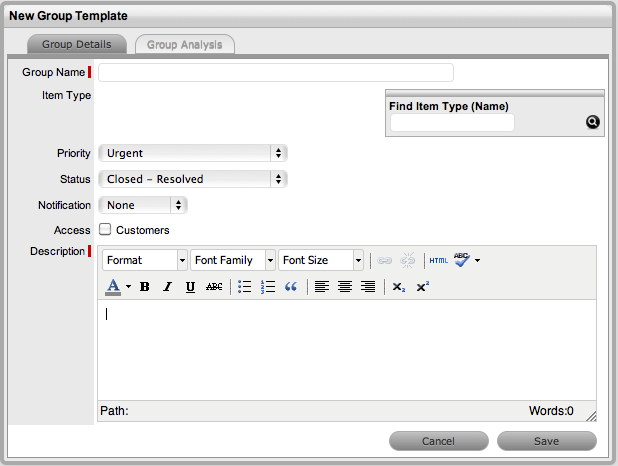The image size is (618, 466).
Task: Insert a numbered list
Action: (x=268, y=287)
